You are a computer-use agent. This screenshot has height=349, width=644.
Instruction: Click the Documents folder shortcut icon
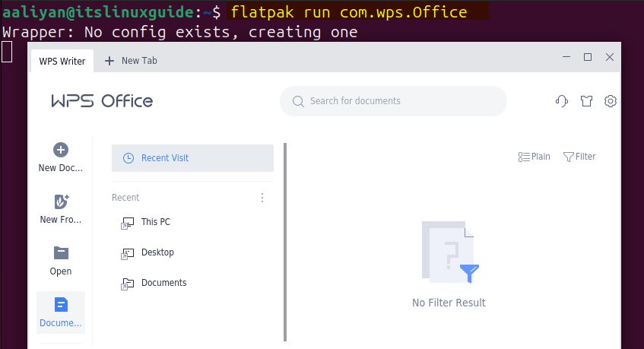tap(127, 284)
